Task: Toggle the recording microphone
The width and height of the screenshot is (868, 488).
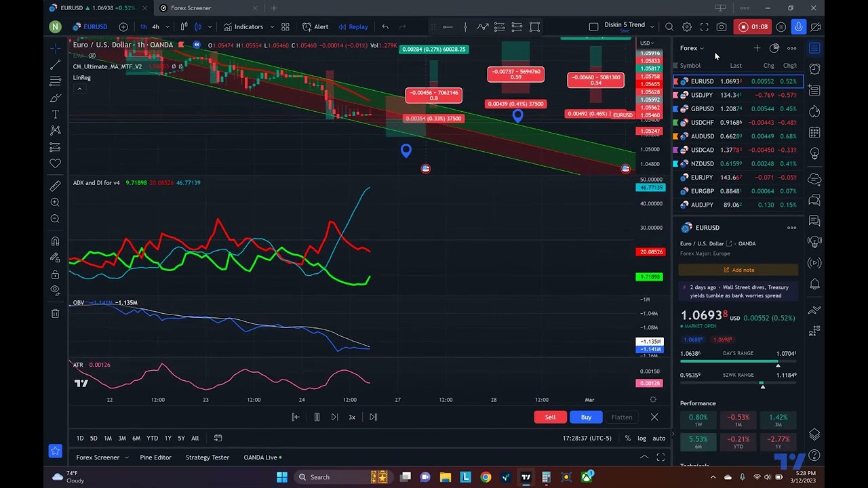Action: (x=798, y=27)
